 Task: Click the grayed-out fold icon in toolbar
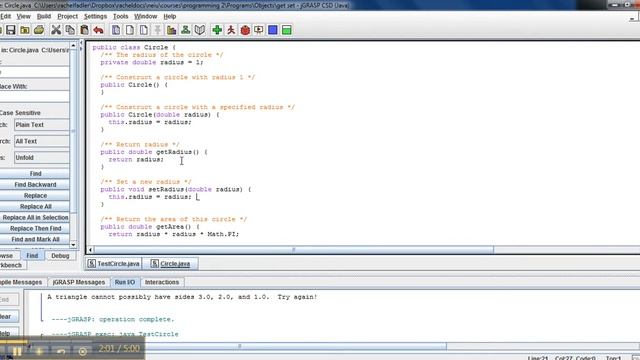(x=158, y=30)
